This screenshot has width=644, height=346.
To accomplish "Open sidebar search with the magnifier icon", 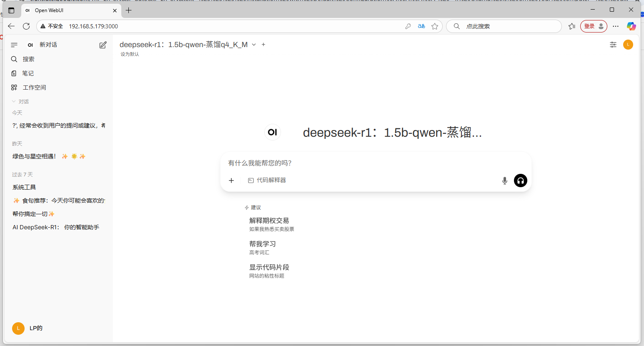I will (x=14, y=59).
